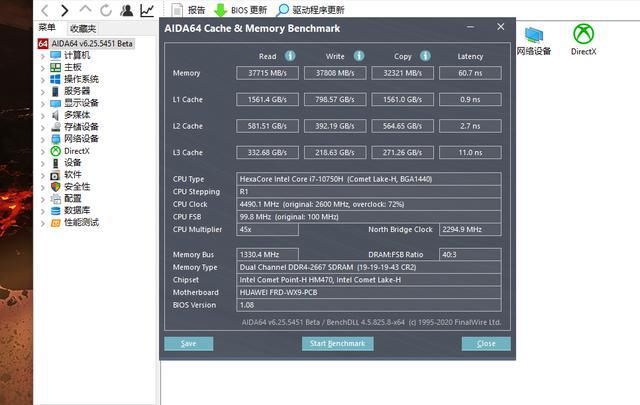This screenshot has height=405, width=640.
Task: Switch to the 收藏夹 favorites tab
Action: click(x=83, y=29)
